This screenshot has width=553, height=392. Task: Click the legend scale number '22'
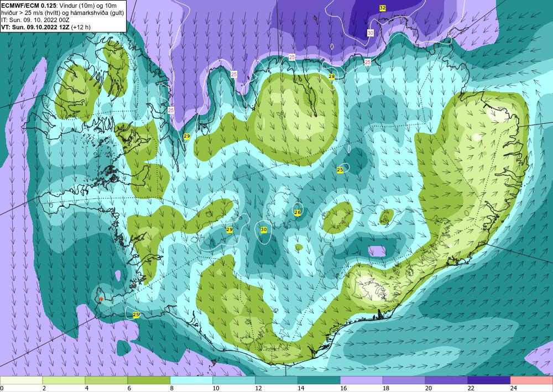coord(471,388)
